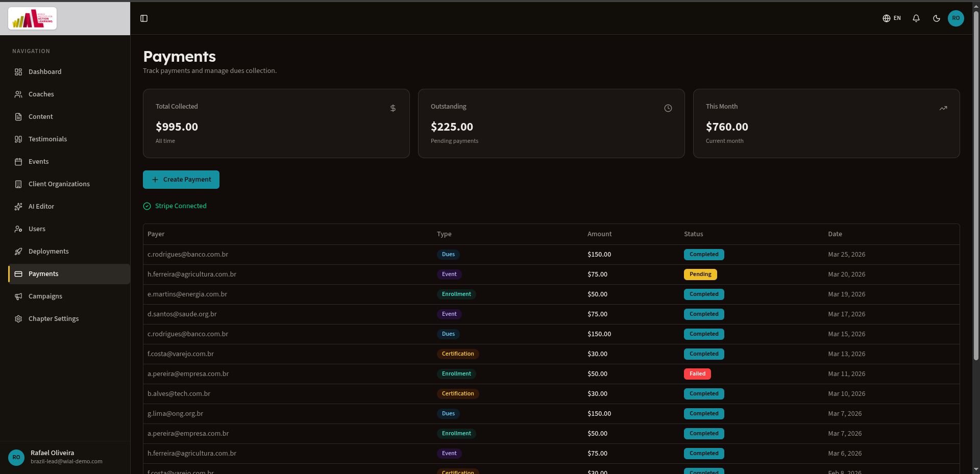Open Testimonials in the navigation

69,139
